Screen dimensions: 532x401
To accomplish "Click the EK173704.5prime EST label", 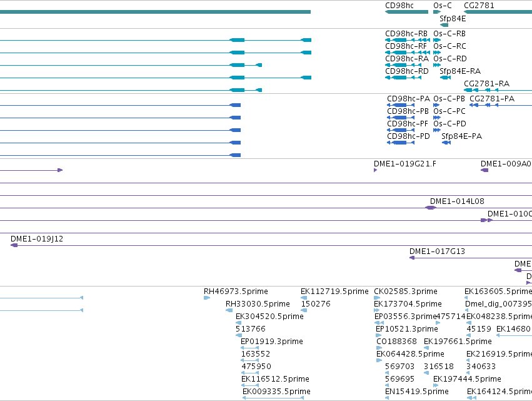I will point(408,304).
